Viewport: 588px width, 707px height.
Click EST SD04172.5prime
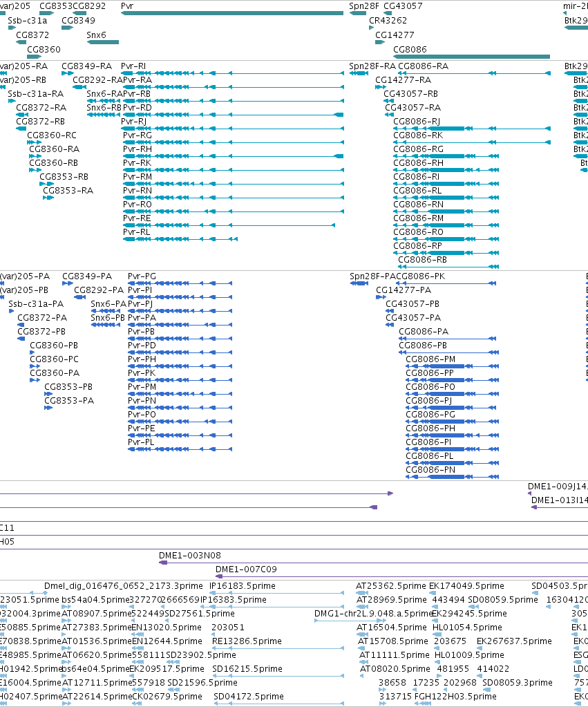click(249, 697)
